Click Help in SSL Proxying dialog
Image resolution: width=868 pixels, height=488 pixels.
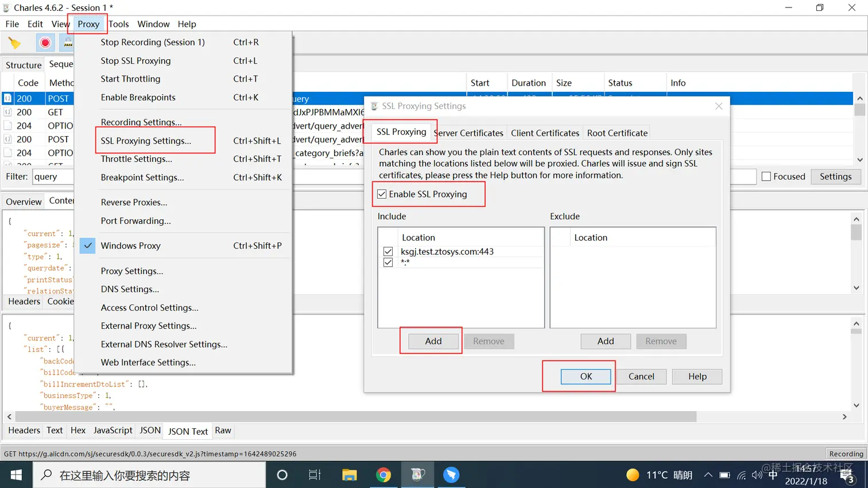697,376
